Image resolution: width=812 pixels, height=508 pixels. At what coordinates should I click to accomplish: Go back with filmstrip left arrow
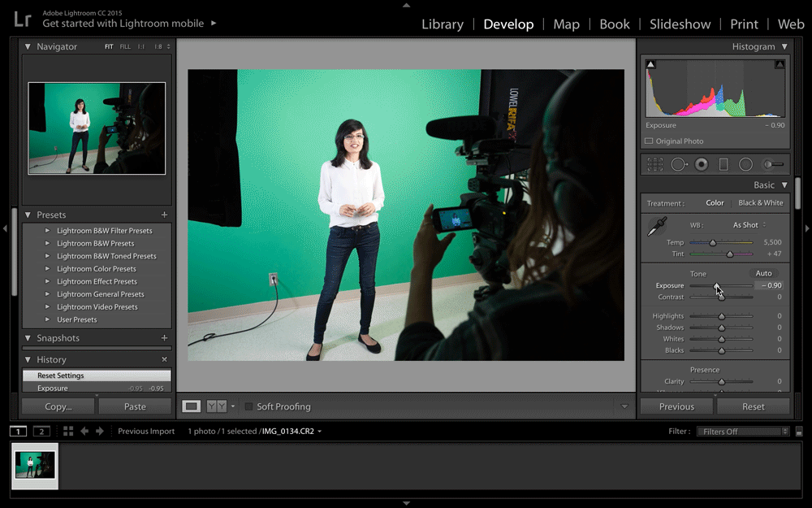coord(84,432)
